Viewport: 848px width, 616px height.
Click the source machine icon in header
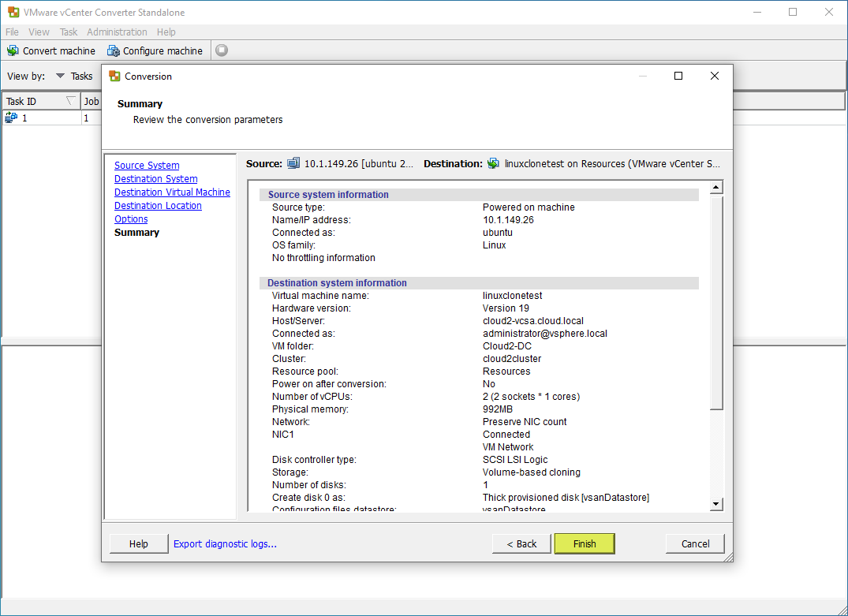(x=293, y=164)
